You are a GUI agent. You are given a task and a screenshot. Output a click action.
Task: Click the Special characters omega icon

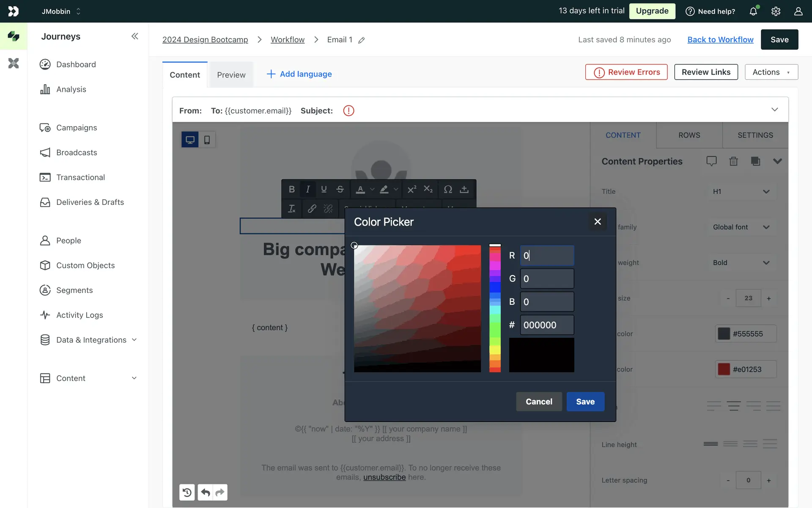click(448, 189)
